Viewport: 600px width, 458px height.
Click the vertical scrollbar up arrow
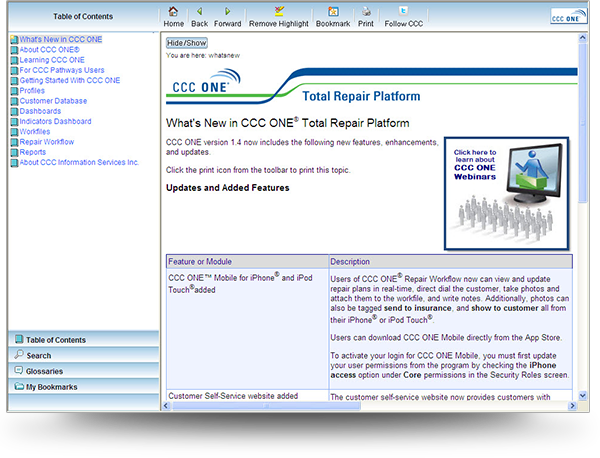click(582, 38)
